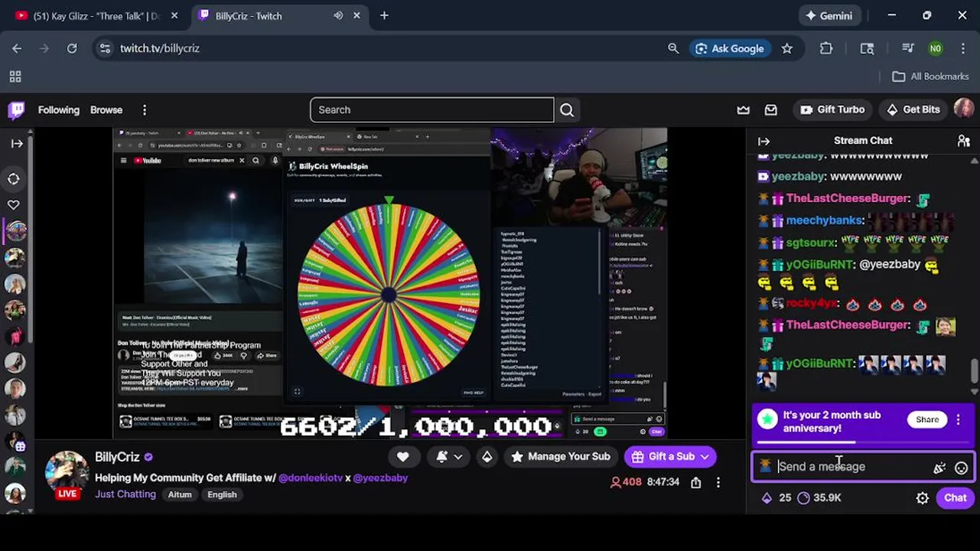980x551 pixels.
Task: Click the BillyCriz channel avatar
Action: [x=67, y=471]
